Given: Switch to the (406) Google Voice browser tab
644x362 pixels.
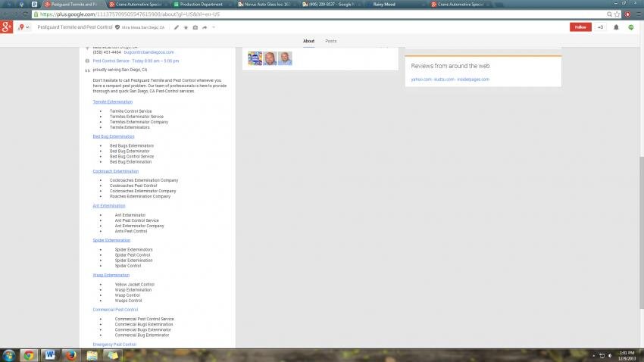Looking at the screenshot, I should pos(330,4).
